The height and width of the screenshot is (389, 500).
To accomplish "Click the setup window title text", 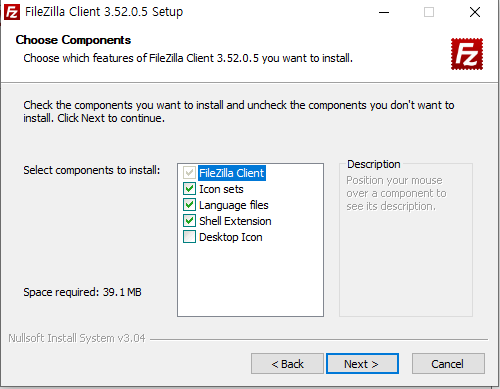I will click(104, 12).
